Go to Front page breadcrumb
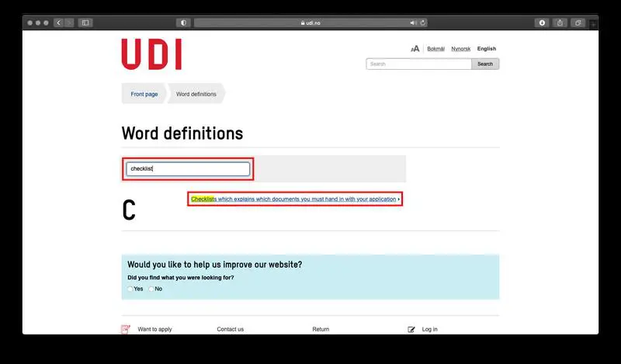The width and height of the screenshot is (621, 364). coord(144,94)
